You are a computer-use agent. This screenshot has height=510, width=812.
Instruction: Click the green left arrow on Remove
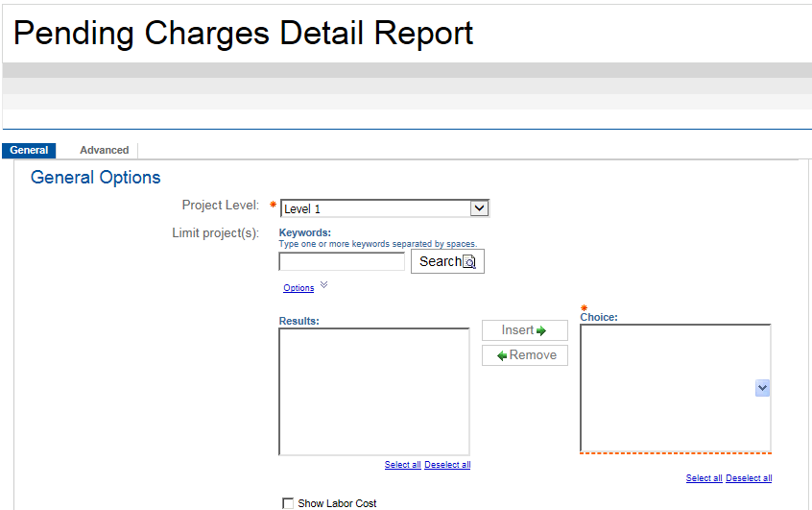pyautogui.click(x=501, y=355)
